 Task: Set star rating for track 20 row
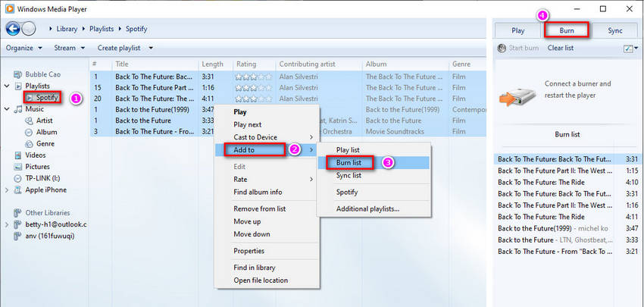(253, 99)
